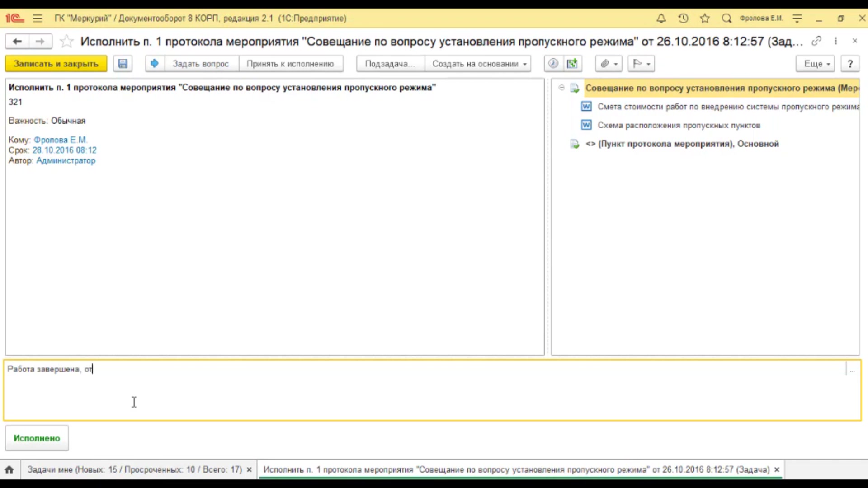The width and height of the screenshot is (868, 488).
Task: Open favorites star in title bar
Action: [705, 19]
